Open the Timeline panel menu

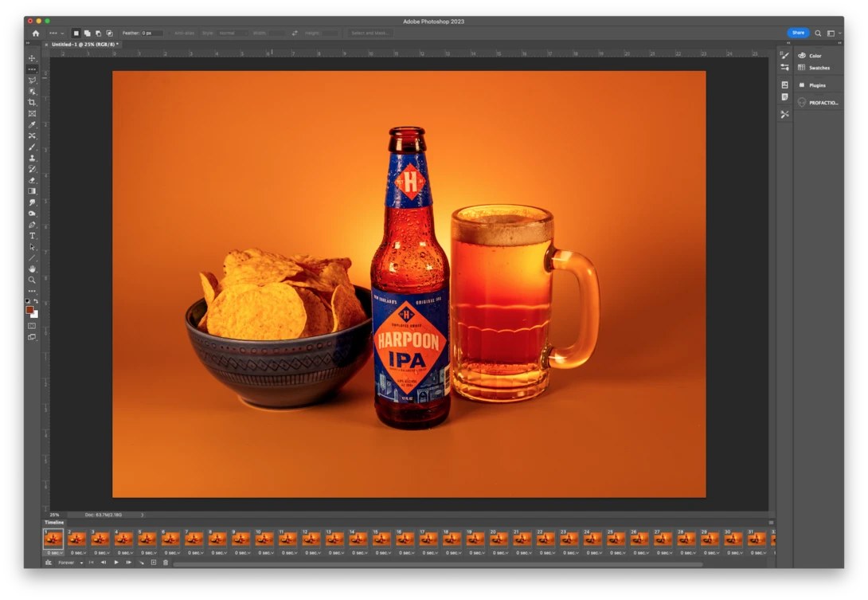pyautogui.click(x=771, y=523)
